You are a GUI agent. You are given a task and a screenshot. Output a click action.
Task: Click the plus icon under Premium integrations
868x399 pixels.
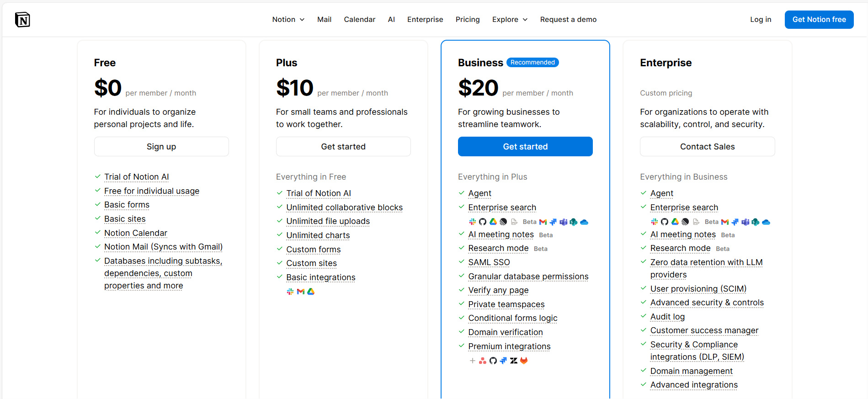(473, 361)
